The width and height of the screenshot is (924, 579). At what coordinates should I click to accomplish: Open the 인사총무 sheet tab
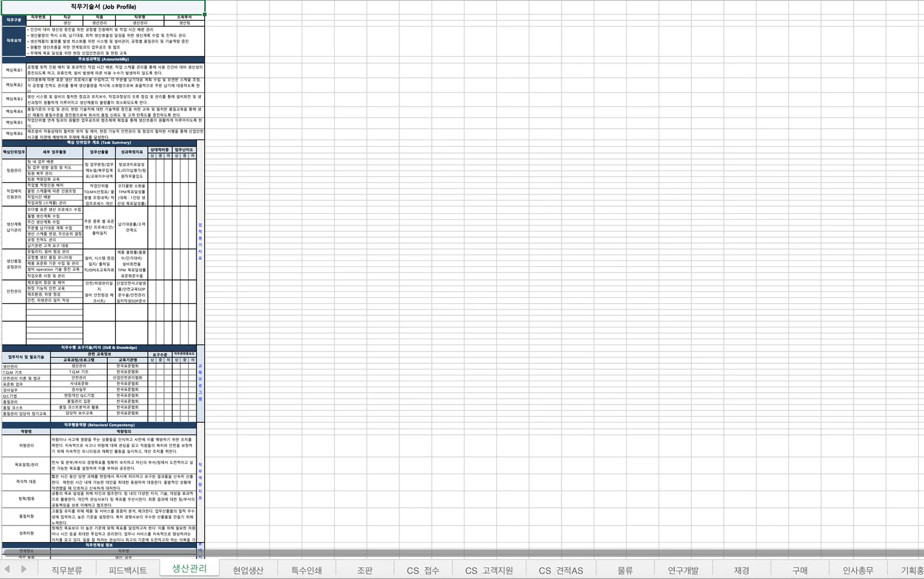[858, 570]
